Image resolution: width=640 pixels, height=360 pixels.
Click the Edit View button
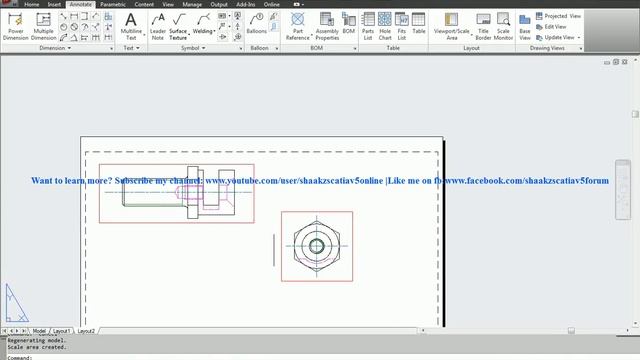(x=551, y=27)
